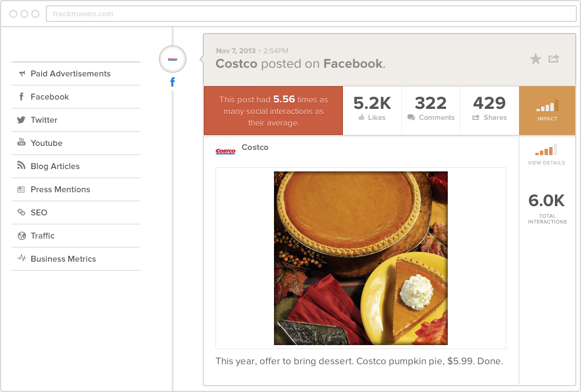Click the Facebook f icon in sidebar
The width and height of the screenshot is (581, 392).
pos(21,97)
